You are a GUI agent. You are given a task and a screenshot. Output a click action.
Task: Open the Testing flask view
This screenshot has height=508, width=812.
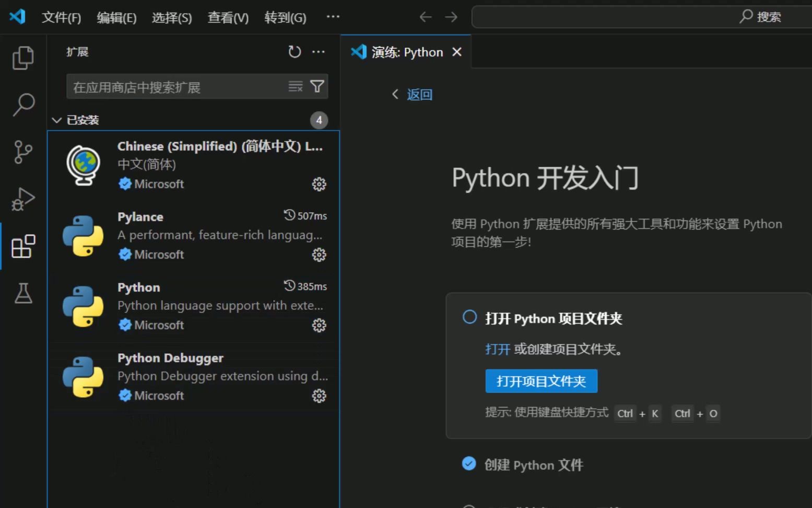(23, 293)
